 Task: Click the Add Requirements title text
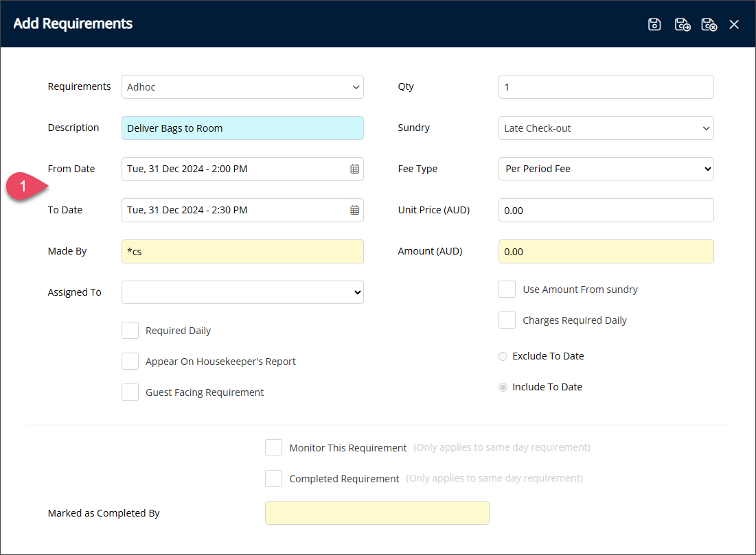click(73, 23)
